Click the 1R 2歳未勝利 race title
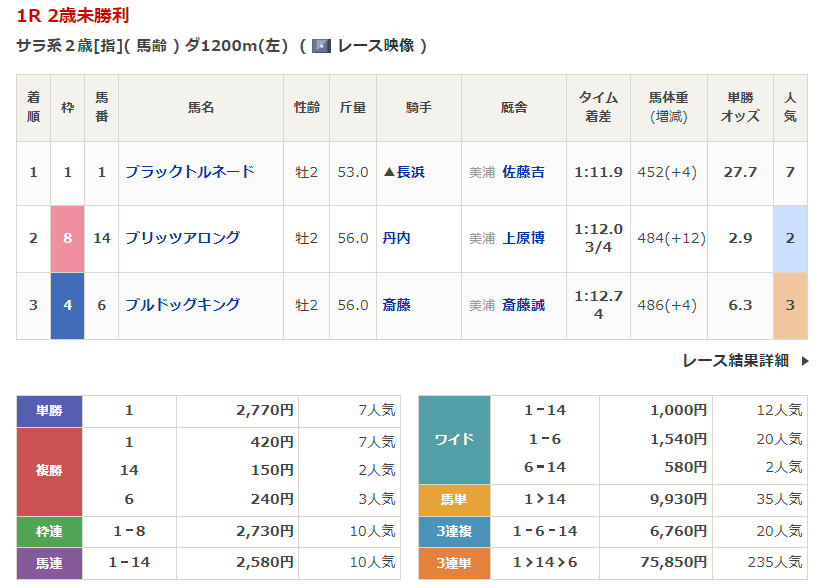 pyautogui.click(x=72, y=16)
